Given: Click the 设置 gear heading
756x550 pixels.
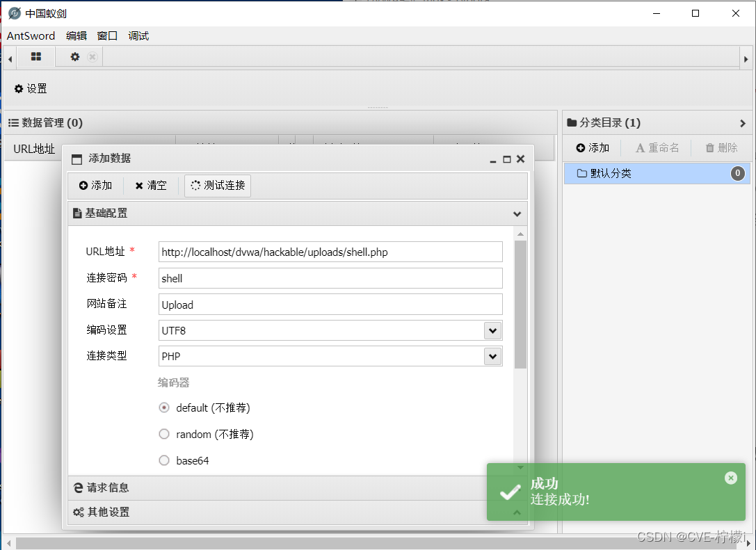Looking at the screenshot, I should [31, 89].
